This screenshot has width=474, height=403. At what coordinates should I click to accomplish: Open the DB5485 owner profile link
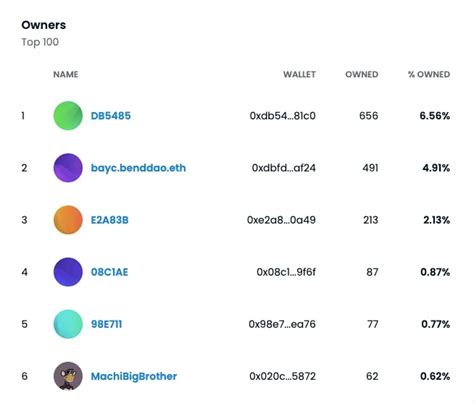pyautogui.click(x=111, y=116)
